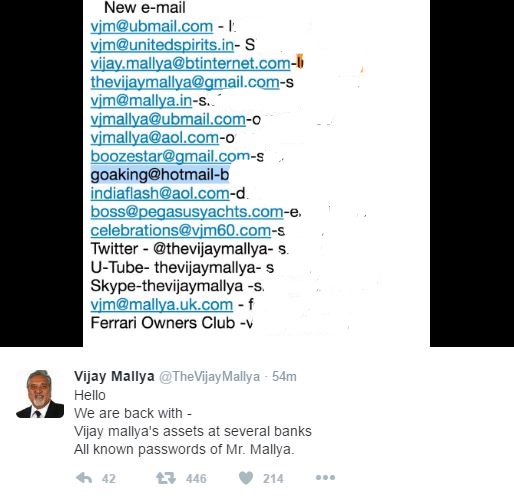This screenshot has width=514, height=504.
Task: Open the vjm@mallya.in link
Action: pos(141,101)
